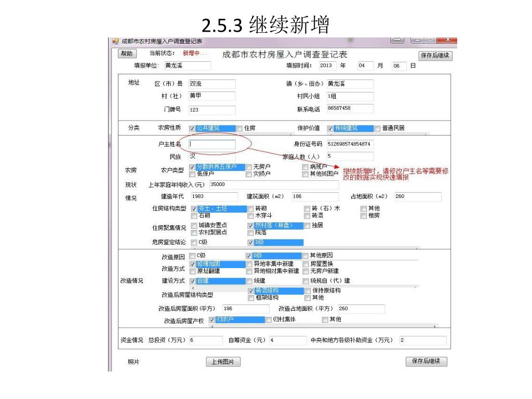The image size is (532, 399).
Task: Click the 改造占地面积 field
Action: [362, 309]
